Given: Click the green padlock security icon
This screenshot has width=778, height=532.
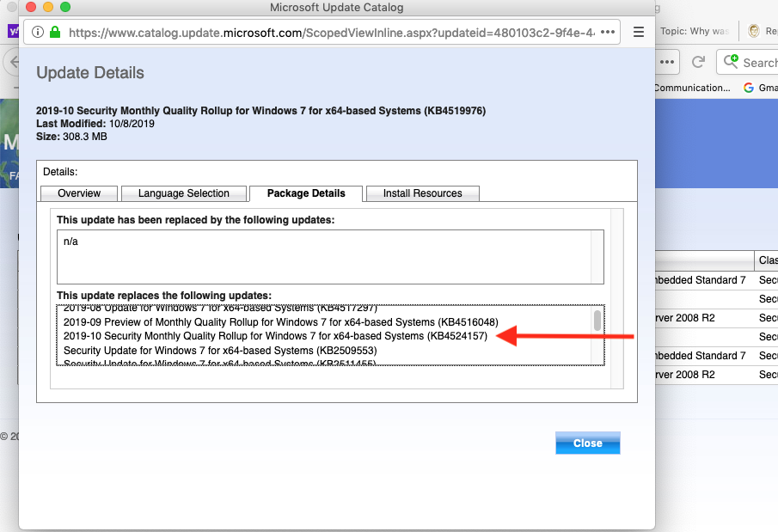Looking at the screenshot, I should [x=55, y=32].
